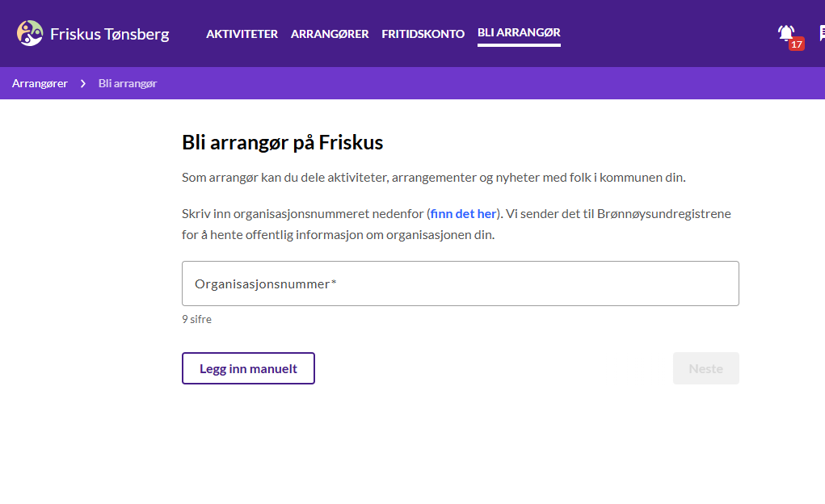825x504 pixels.
Task: Click the Neste button
Action: [x=706, y=368]
